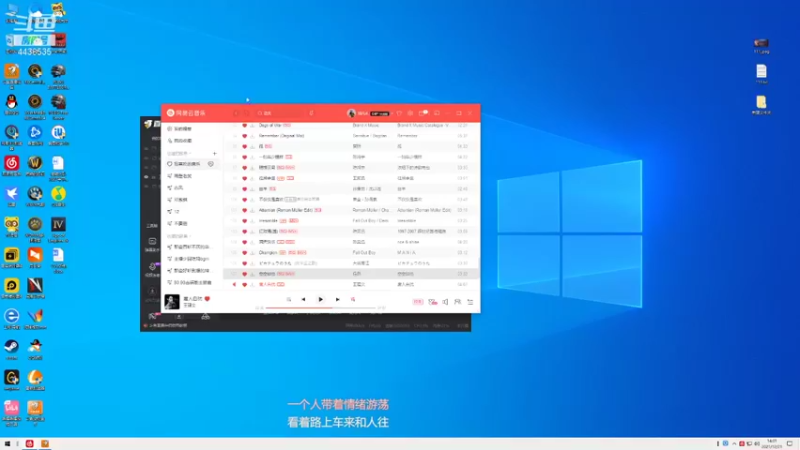Open the microphone song recognition icon
The image size is (800, 450).
(x=311, y=113)
